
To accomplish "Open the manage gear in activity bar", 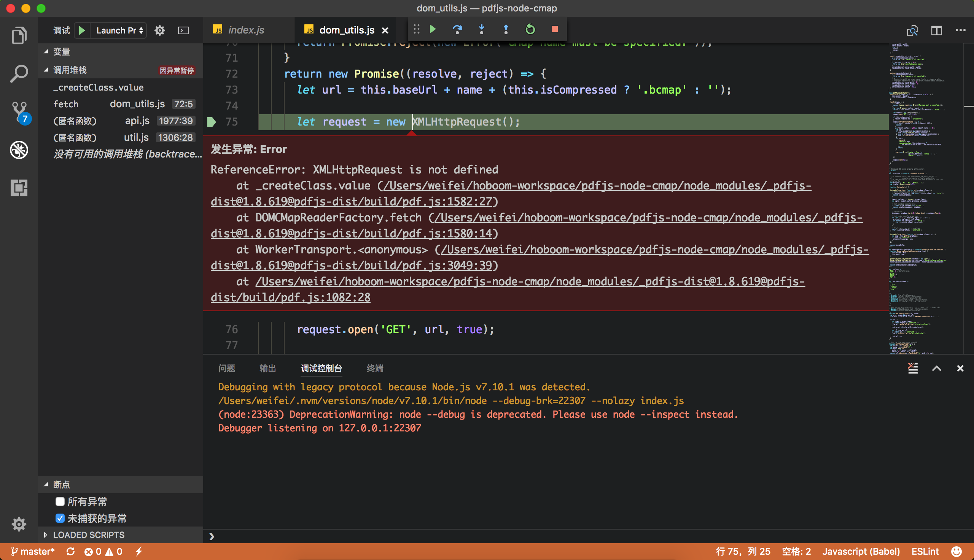I will [x=19, y=524].
